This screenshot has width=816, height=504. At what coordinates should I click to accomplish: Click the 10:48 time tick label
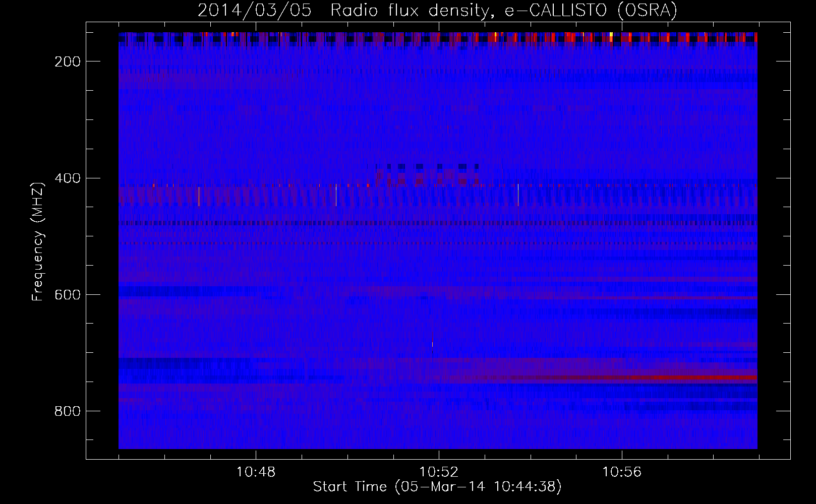(256, 472)
